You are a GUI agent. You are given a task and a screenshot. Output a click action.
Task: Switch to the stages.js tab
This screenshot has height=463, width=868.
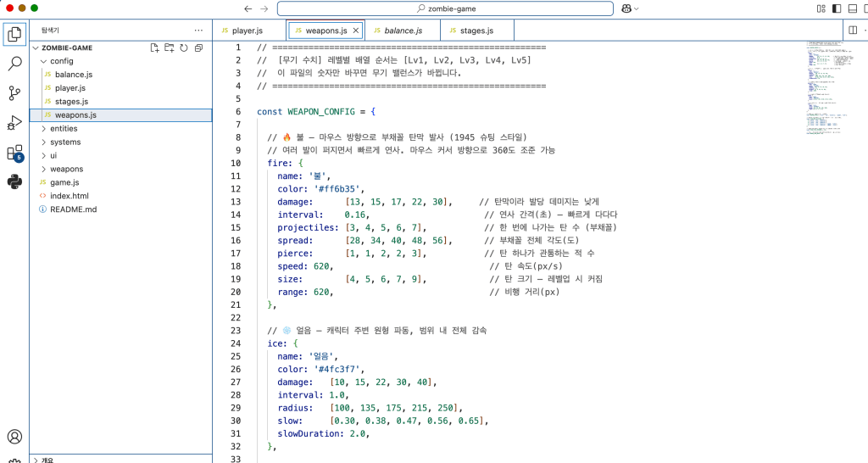pyautogui.click(x=477, y=31)
